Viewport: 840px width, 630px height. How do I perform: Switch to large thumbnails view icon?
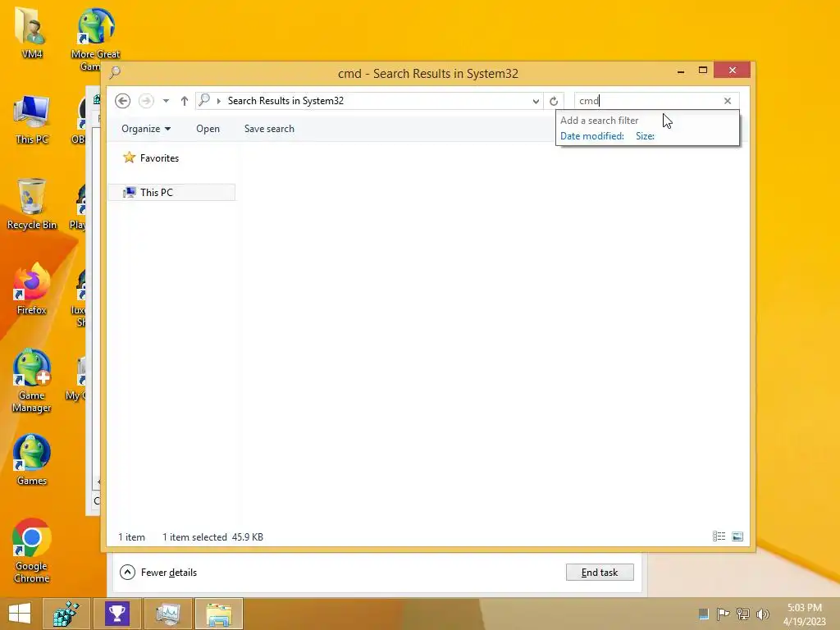pyautogui.click(x=737, y=536)
